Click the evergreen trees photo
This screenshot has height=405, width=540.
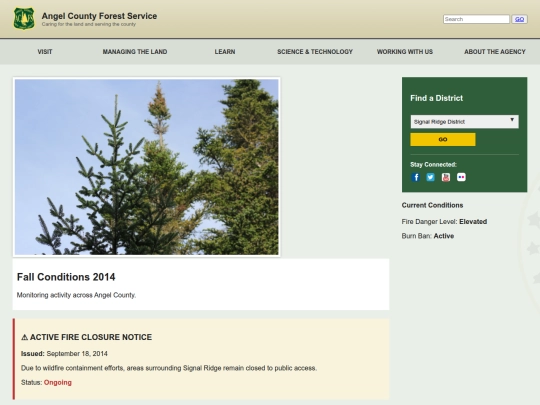[x=146, y=167]
